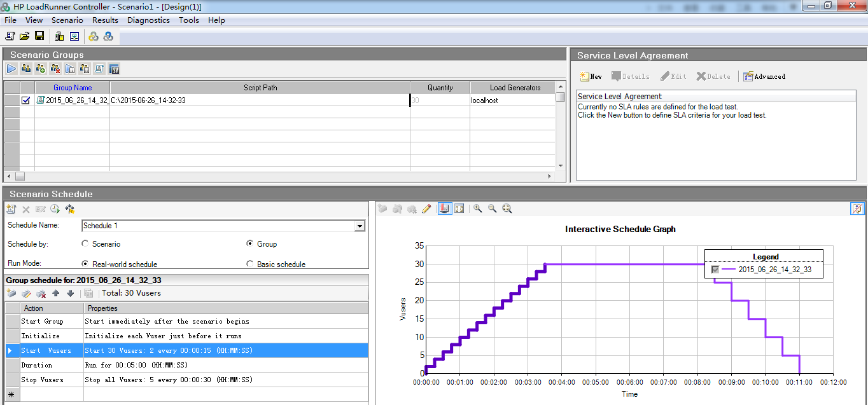The image size is (868, 405).
Task: Start the scenario with the blue play icon
Action: (x=11, y=69)
